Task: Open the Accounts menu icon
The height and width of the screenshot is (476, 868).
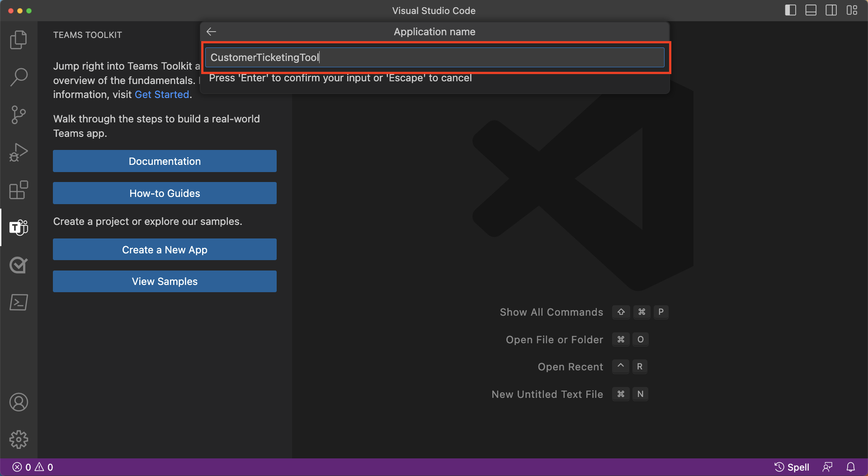Action: click(x=19, y=402)
